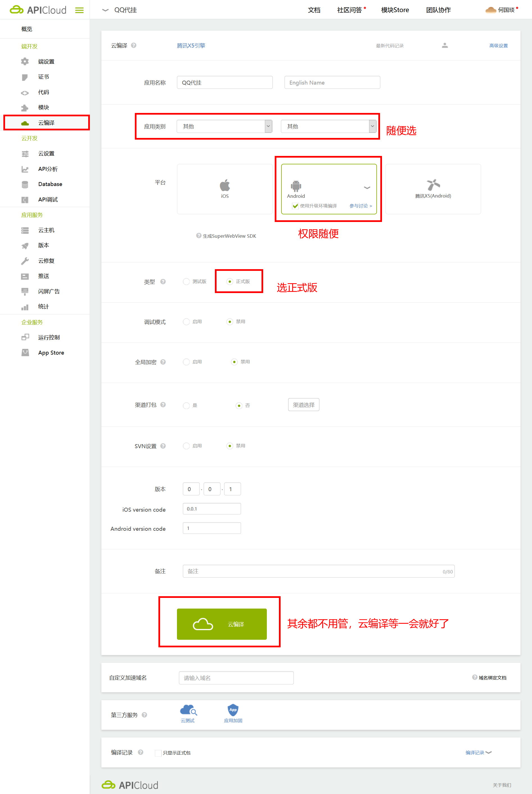This screenshot has height=794, width=532.
Task: Open the 代码 code brackets icon
Action: 25,93
